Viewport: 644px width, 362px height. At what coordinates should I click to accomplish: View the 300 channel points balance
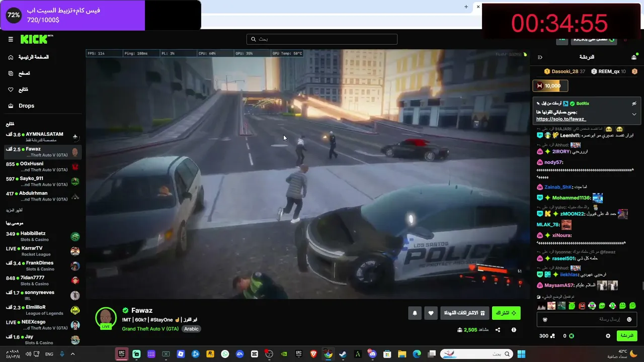pos(547,336)
